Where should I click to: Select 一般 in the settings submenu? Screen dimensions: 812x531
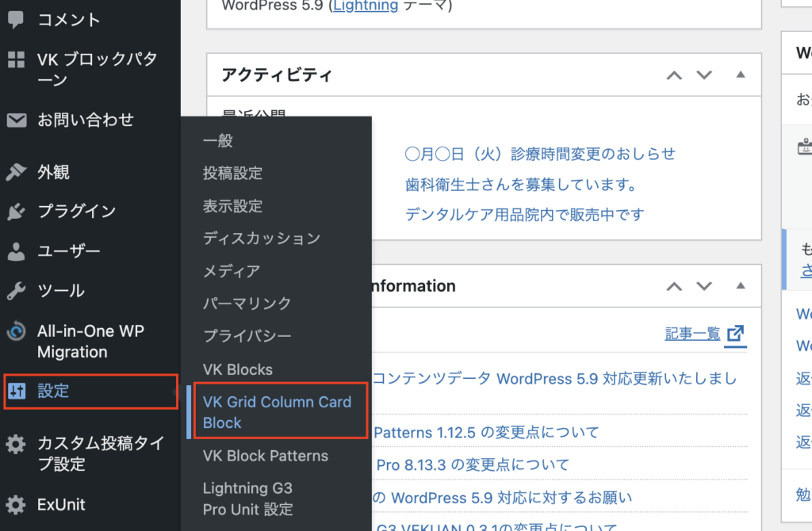coord(218,141)
